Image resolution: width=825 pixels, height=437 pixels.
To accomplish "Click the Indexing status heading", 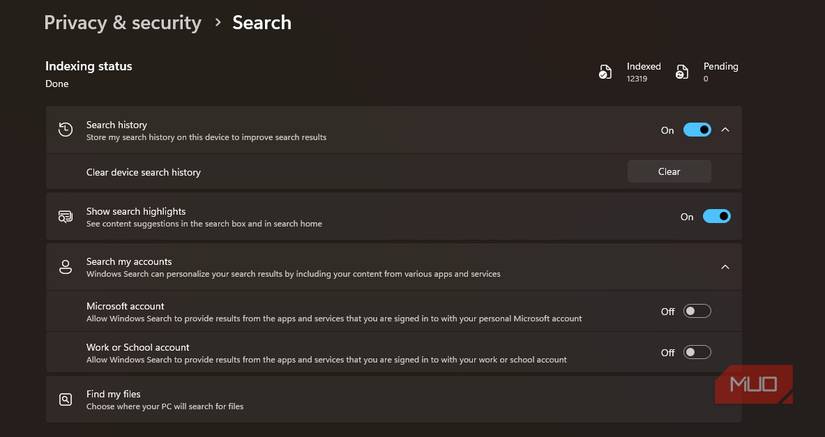I will (x=89, y=66).
